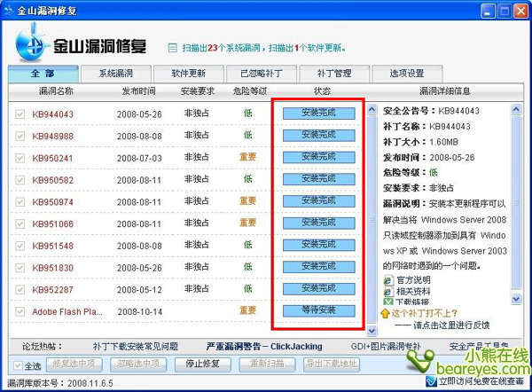Click list scrollbar up arrow
The height and width of the screenshot is (392, 532).
point(372,109)
